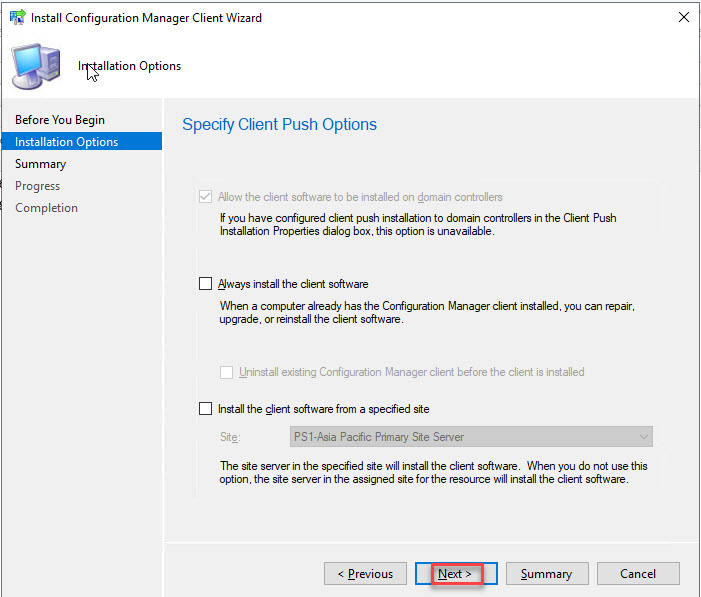Cancel the wizard
This screenshot has height=597, width=701.
638,574
